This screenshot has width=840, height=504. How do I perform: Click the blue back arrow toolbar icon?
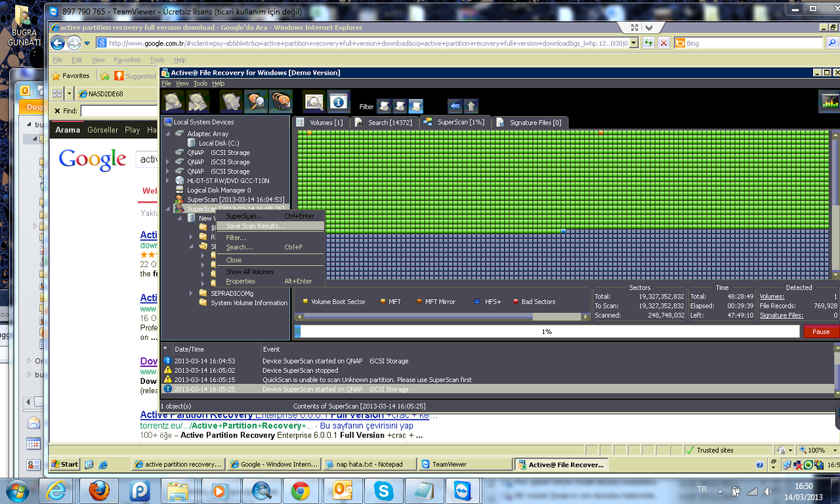tap(455, 106)
